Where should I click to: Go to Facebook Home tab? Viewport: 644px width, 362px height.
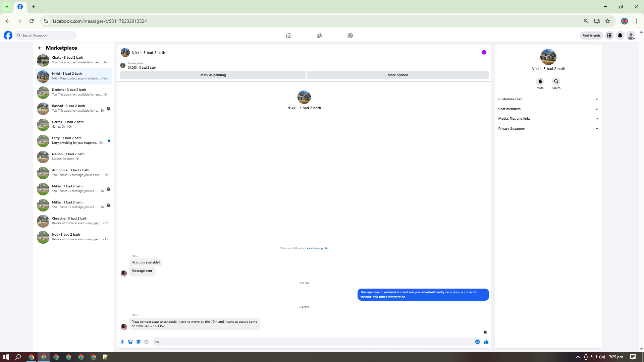pos(289,36)
